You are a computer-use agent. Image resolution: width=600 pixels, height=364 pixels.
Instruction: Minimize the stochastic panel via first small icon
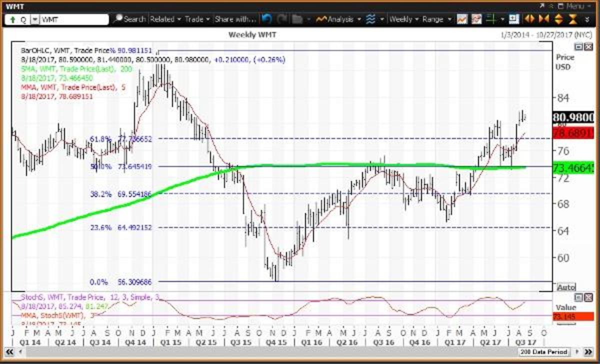pos(578,296)
